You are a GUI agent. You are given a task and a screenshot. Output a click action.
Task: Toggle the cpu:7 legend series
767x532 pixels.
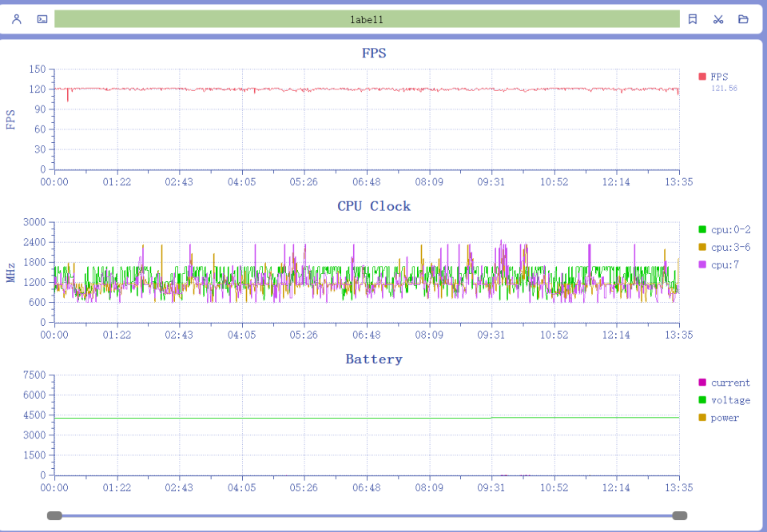pyautogui.click(x=719, y=264)
